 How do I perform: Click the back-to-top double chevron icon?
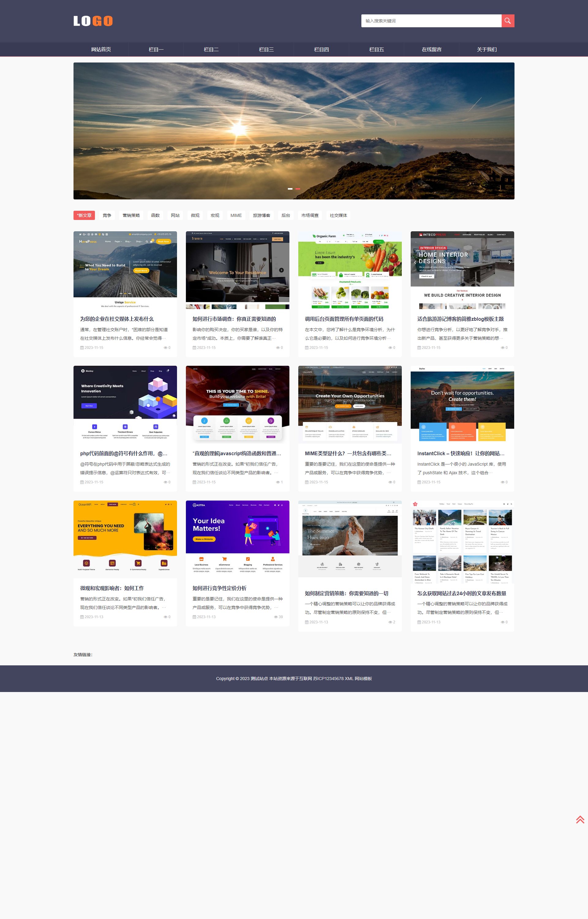tap(580, 820)
